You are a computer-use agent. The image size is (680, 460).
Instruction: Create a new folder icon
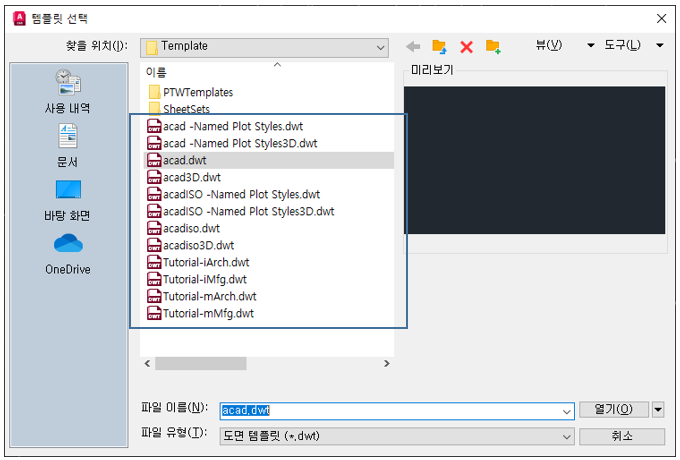point(493,46)
